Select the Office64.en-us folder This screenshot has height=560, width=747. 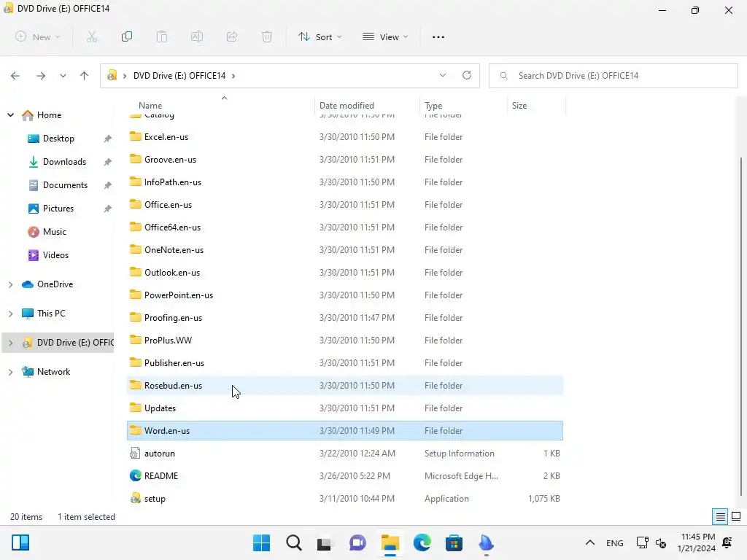pos(345,227)
